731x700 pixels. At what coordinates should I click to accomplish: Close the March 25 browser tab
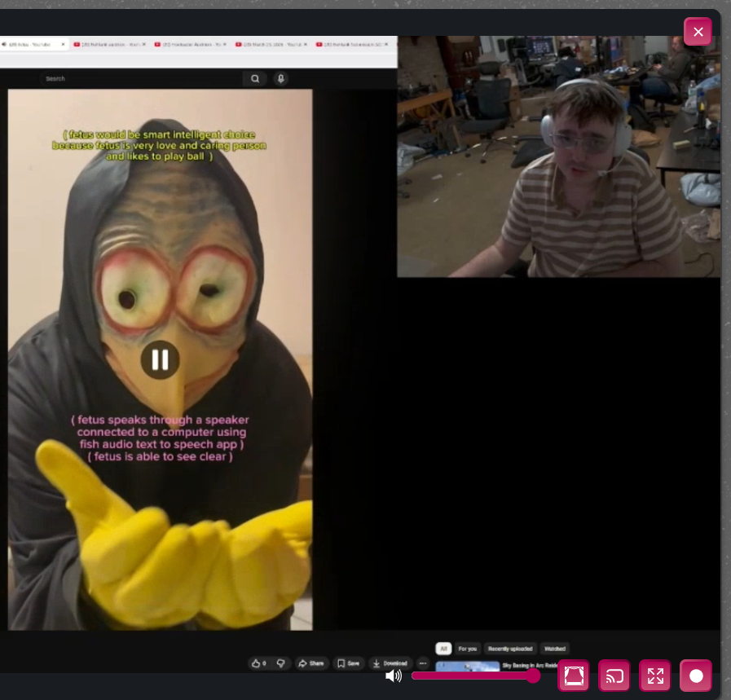tap(306, 45)
